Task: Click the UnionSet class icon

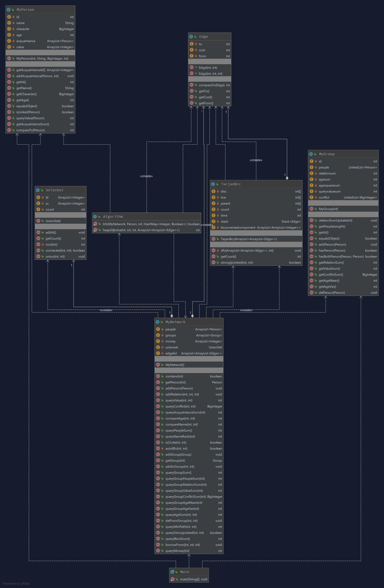Action: click(38, 190)
